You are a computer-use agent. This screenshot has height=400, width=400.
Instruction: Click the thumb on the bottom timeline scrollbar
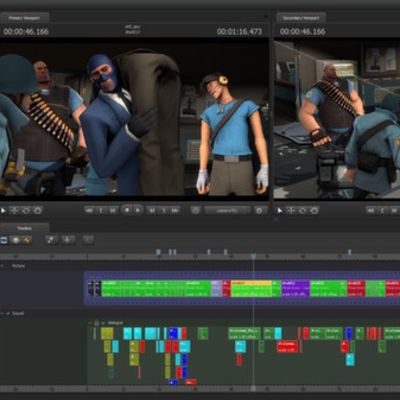click(253, 388)
